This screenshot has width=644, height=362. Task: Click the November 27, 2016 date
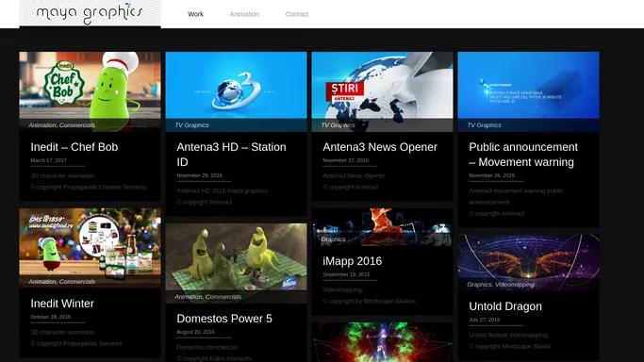click(x=346, y=160)
